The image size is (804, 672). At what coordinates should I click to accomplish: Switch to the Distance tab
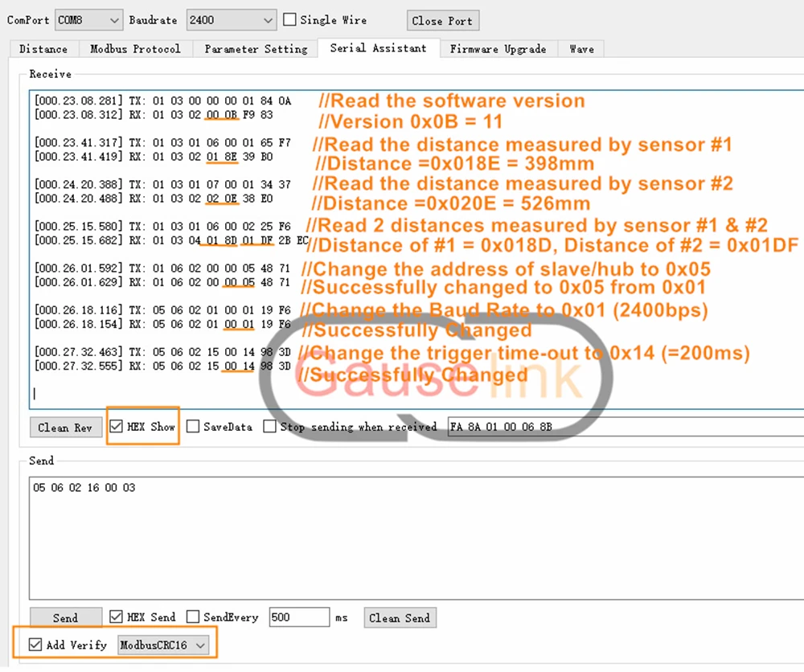click(43, 49)
